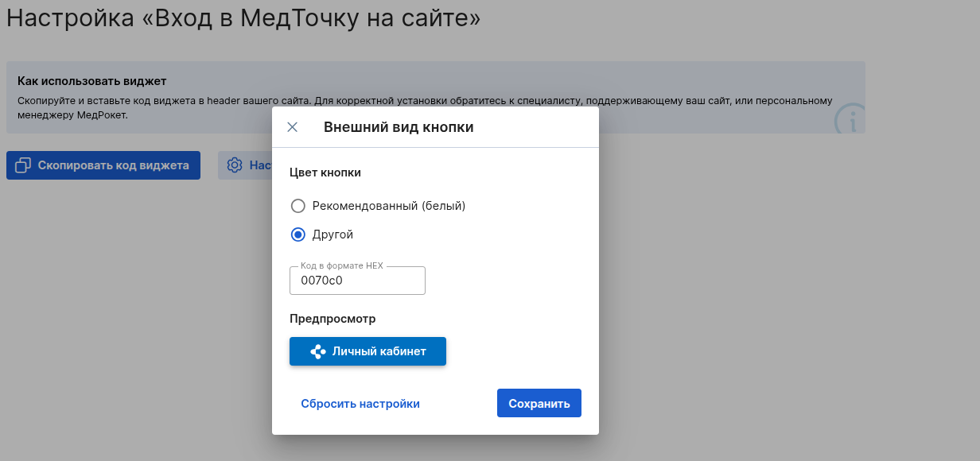Image resolution: width=980 pixels, height=461 pixels.
Task: Click the «Как использовать виджет» banner heading
Action: pyautogui.click(x=91, y=81)
